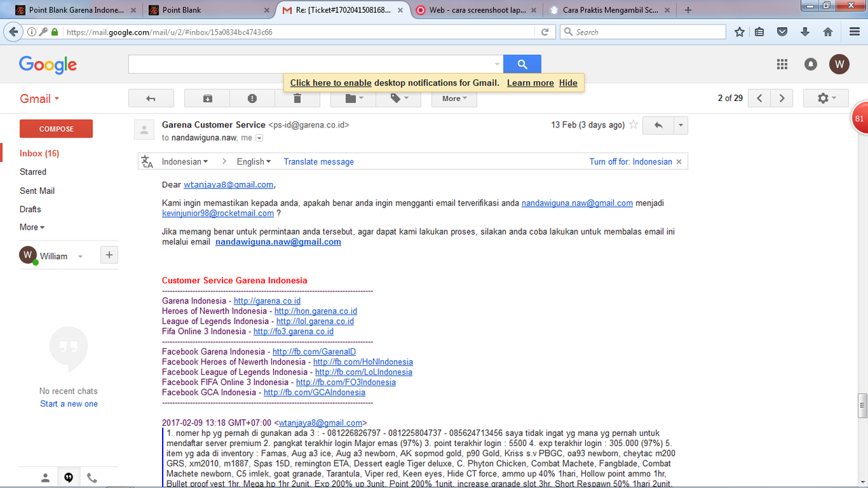Go to newer message arrow
868x488 pixels.
coord(759,98)
